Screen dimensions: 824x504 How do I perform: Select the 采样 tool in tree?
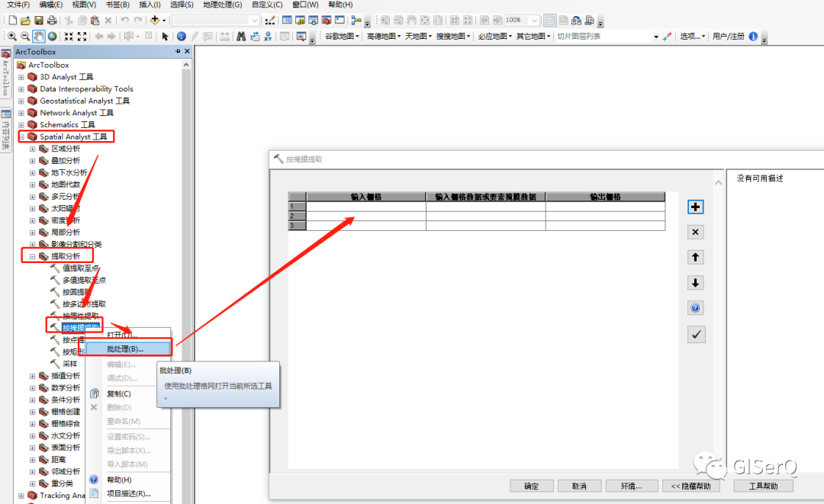click(x=70, y=364)
